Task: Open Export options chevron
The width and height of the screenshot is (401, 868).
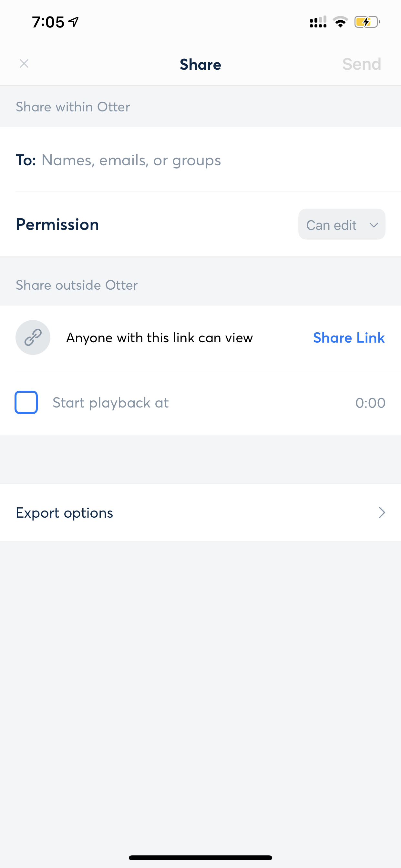Action: pyautogui.click(x=381, y=512)
